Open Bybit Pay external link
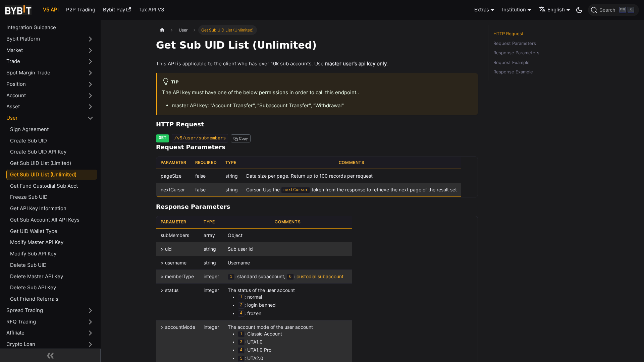Viewport: 644px width, 362px height. [x=117, y=10]
